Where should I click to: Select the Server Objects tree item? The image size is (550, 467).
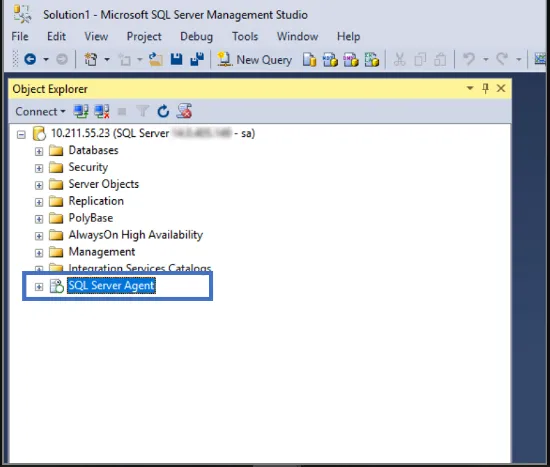[x=103, y=184]
